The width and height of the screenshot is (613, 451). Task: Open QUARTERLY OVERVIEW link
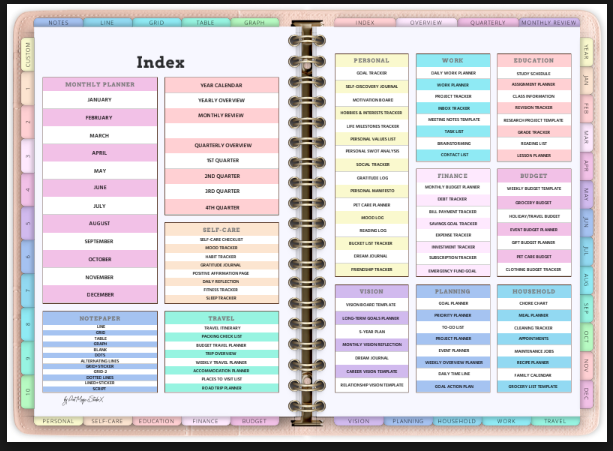222,145
